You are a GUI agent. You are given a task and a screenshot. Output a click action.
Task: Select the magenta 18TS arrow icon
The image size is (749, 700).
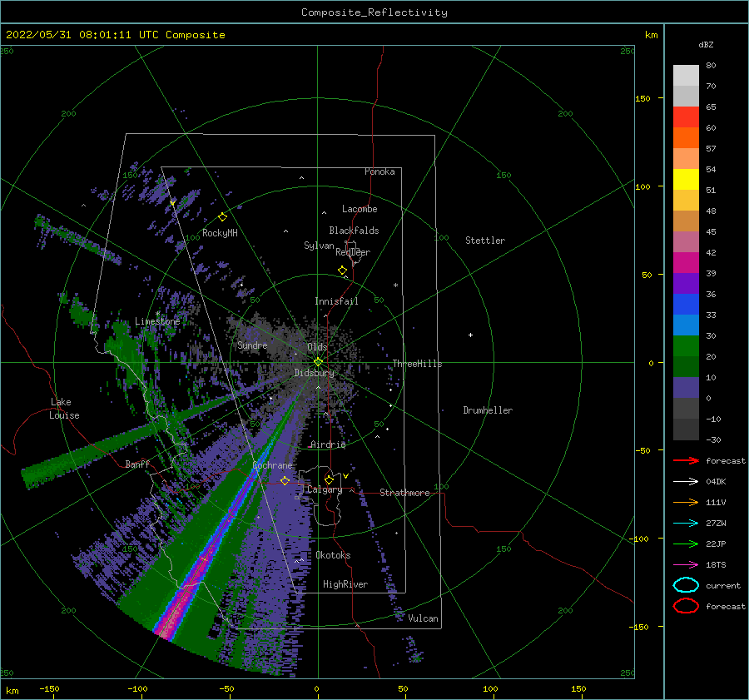686,565
